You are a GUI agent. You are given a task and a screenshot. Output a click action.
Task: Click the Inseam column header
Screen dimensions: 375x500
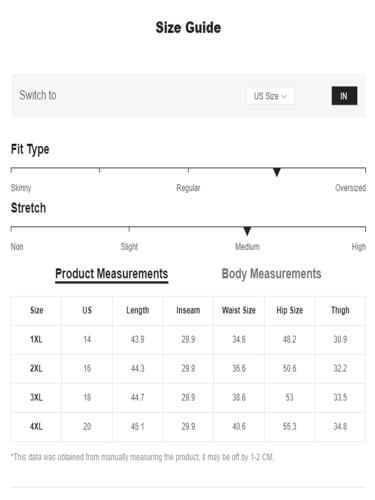point(188,310)
